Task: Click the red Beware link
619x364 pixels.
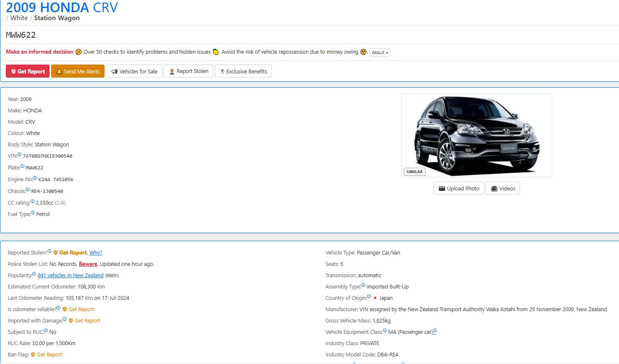Action: tap(88, 264)
